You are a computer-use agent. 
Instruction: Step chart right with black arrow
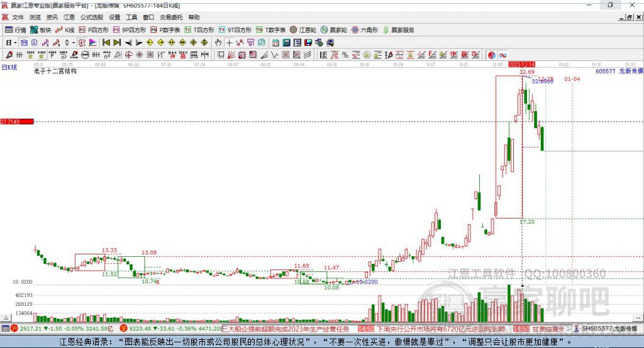[x=139, y=43]
